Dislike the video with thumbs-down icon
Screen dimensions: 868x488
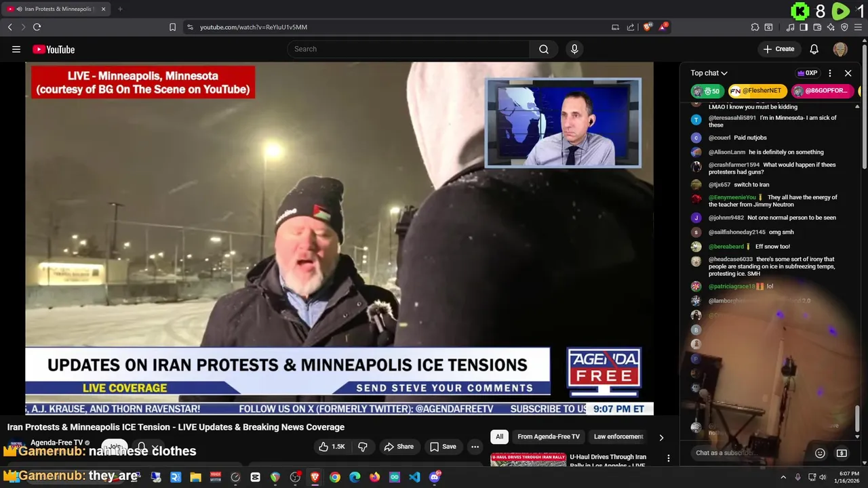(x=363, y=447)
